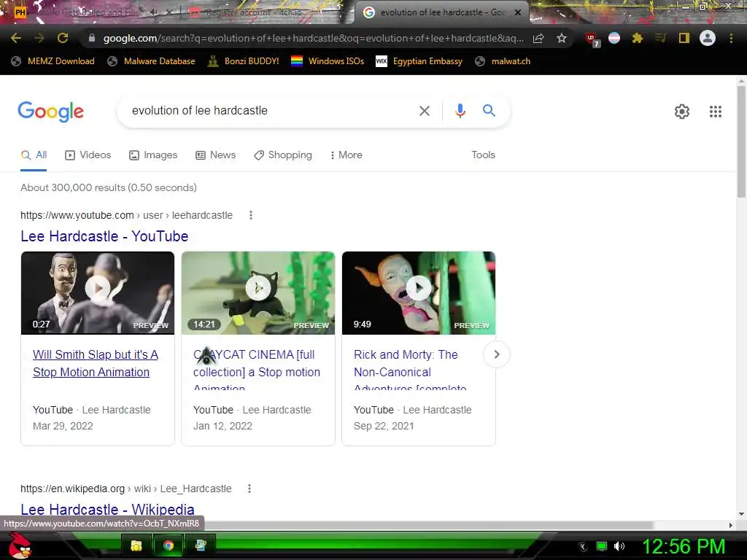Open the Extensions puzzle-piece menu
The image size is (747, 560).
[x=638, y=38]
